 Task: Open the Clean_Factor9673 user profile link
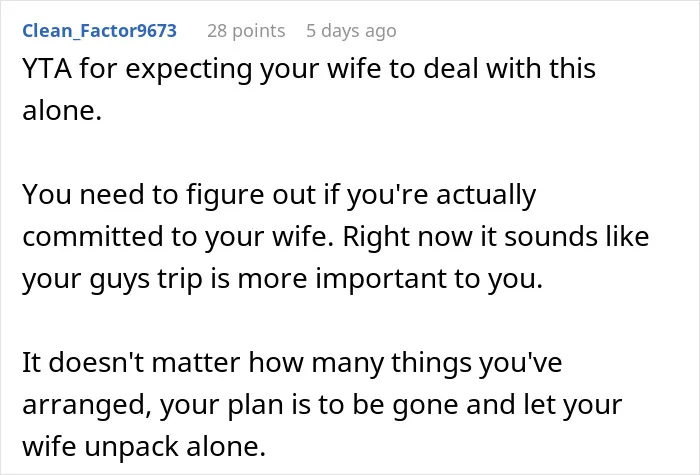[100, 31]
